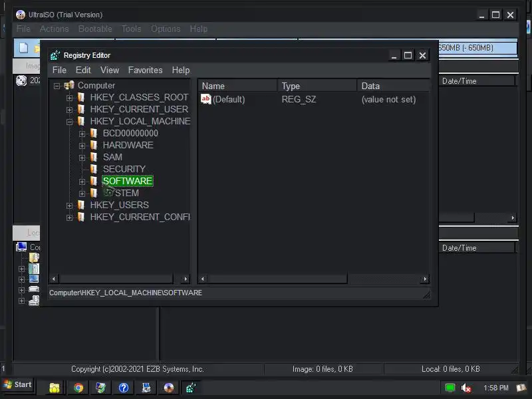This screenshot has height=399, width=532.
Task: Open the Bootable menu in UltraISO
Action: tap(95, 29)
